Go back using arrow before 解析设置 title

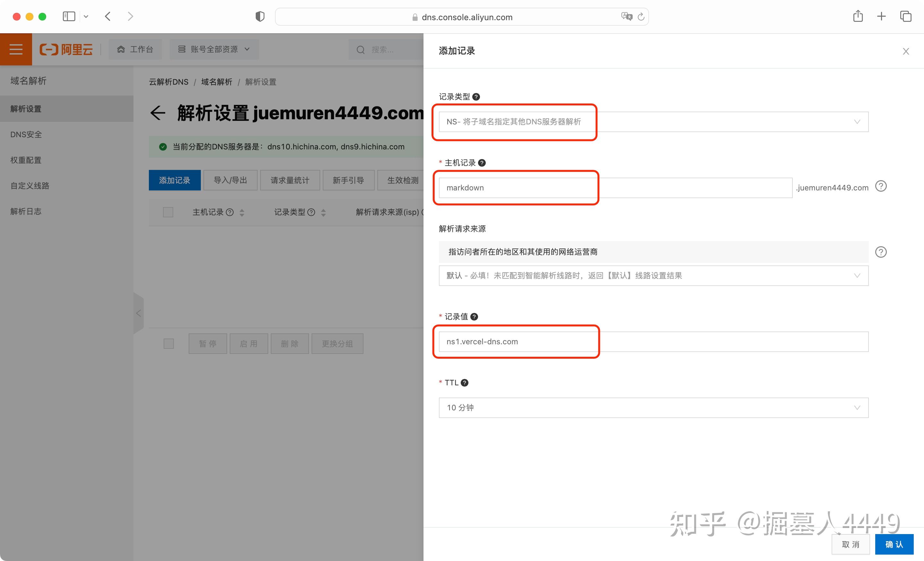coord(158,113)
